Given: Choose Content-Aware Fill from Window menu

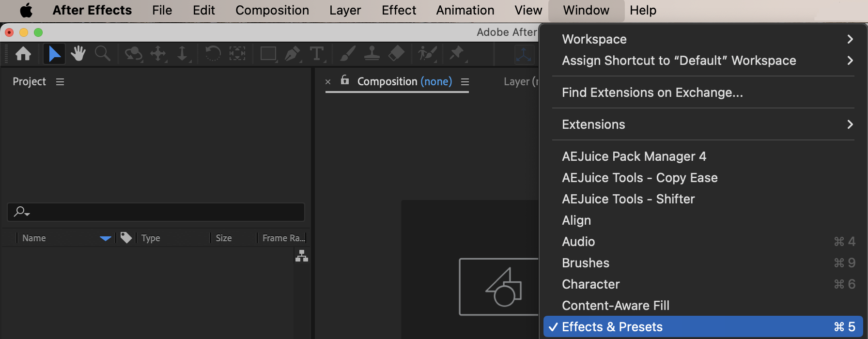Looking at the screenshot, I should [615, 306].
